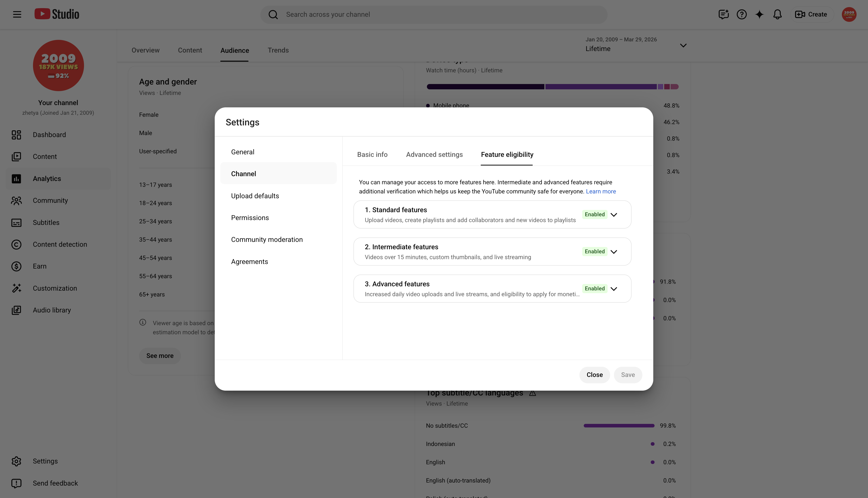Click the 65+ years age row

(x=152, y=294)
